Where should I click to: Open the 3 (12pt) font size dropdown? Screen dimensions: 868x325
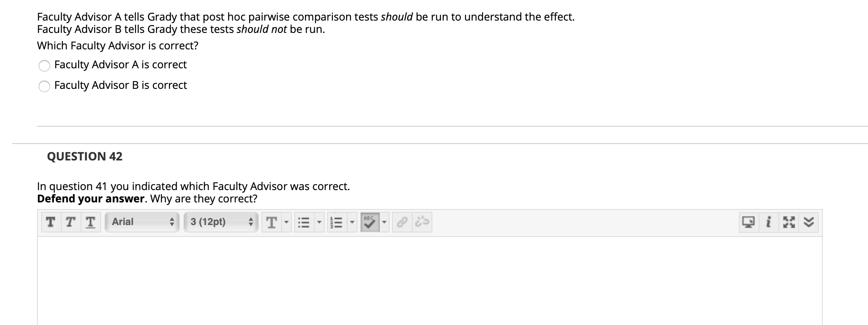coord(220,222)
